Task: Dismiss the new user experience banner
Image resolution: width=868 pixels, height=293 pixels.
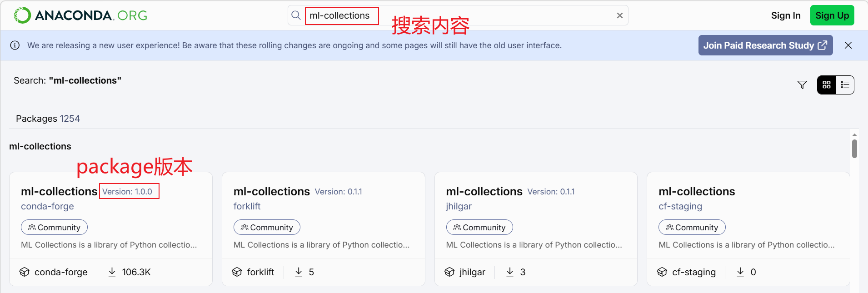Action: click(848, 45)
